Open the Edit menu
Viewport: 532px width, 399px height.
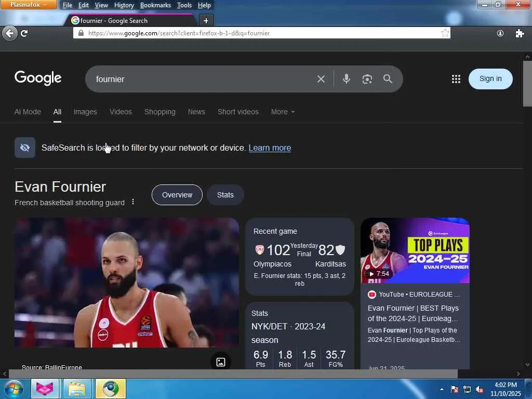(x=84, y=5)
